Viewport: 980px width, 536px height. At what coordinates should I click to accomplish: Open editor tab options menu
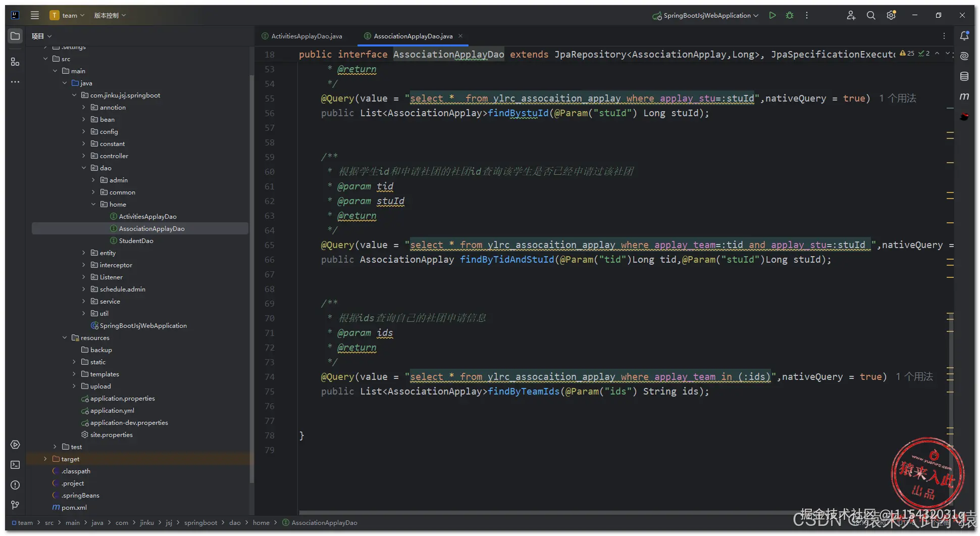(944, 36)
